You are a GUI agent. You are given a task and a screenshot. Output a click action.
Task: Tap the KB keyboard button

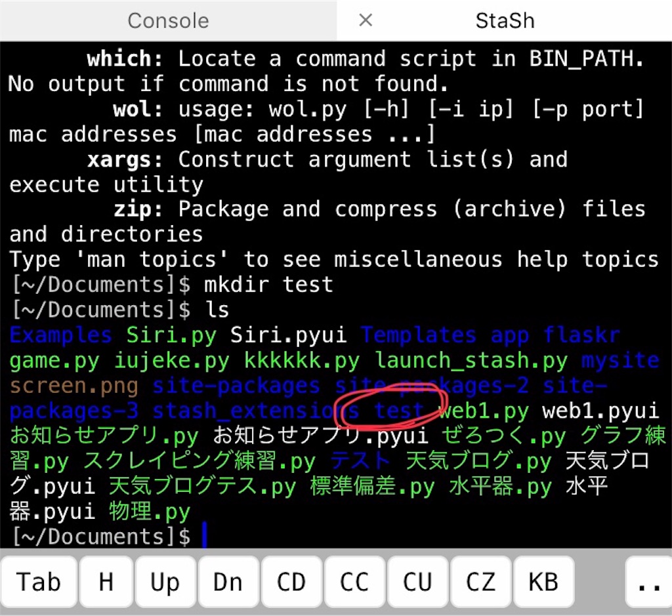(543, 582)
